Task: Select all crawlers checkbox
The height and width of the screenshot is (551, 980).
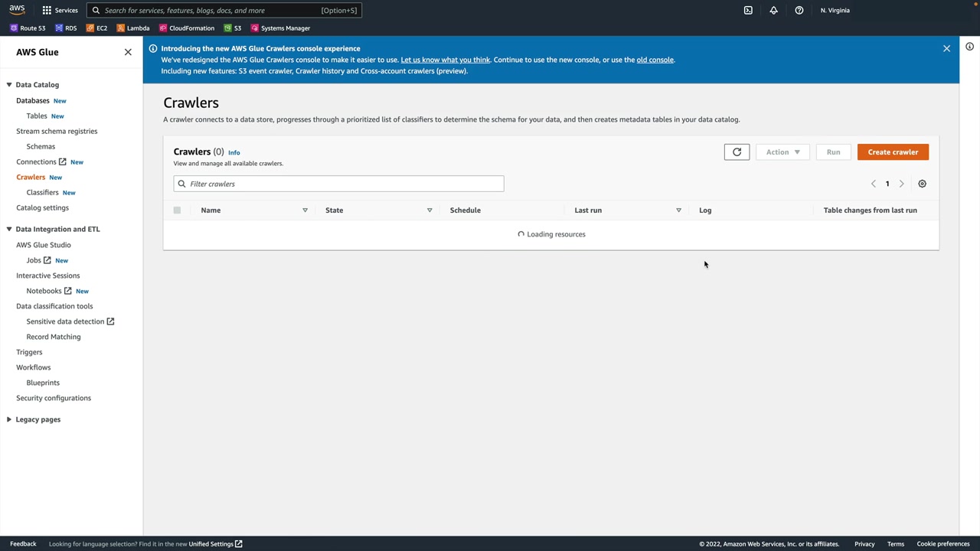Action: 177,210
